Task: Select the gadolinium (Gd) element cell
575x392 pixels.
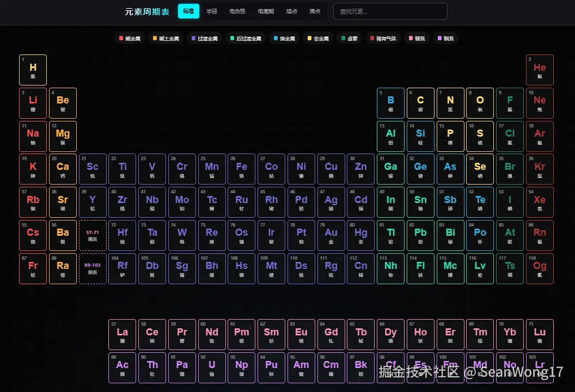Action: 331,334
